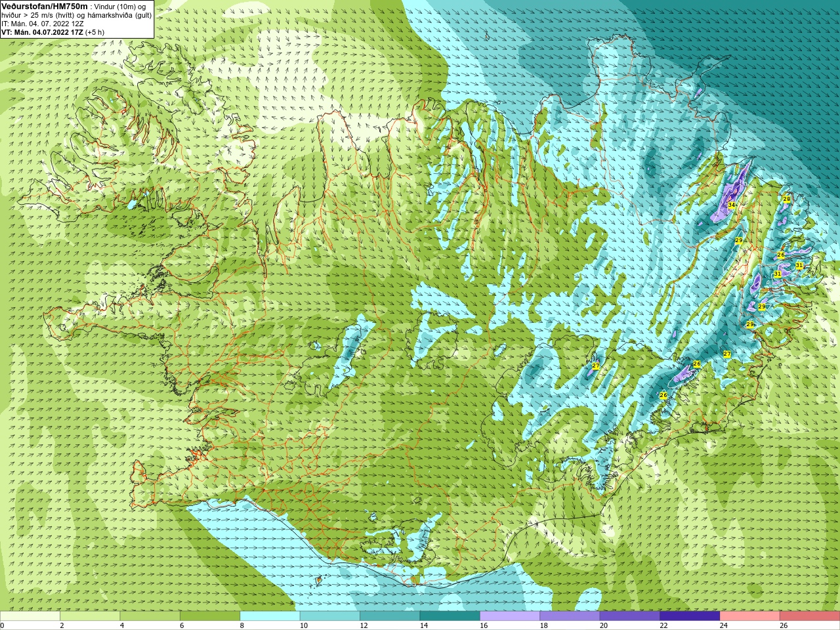Click the 'VT: Mán. 04.07.2022 17Z (+5 h)' line
Screen dimensions: 840x630
[x=52, y=32]
